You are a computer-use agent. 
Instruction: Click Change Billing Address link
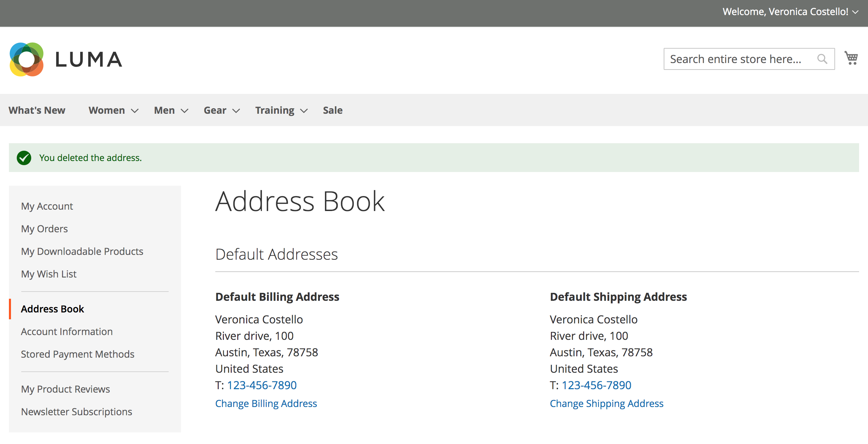coord(266,404)
